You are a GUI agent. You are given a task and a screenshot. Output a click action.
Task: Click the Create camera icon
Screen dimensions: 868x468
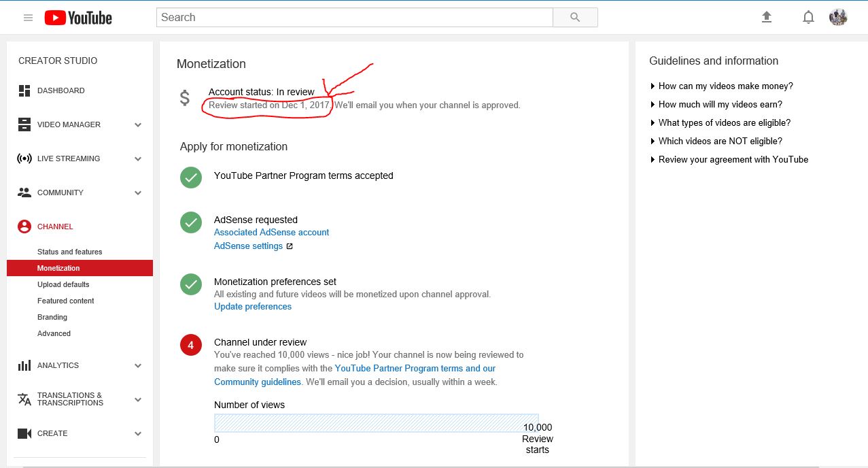[24, 433]
